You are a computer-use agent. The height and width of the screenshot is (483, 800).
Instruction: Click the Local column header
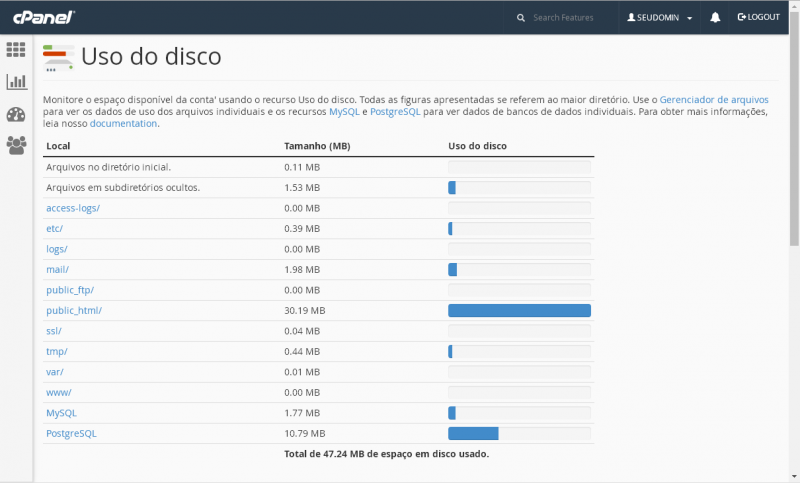(58, 146)
